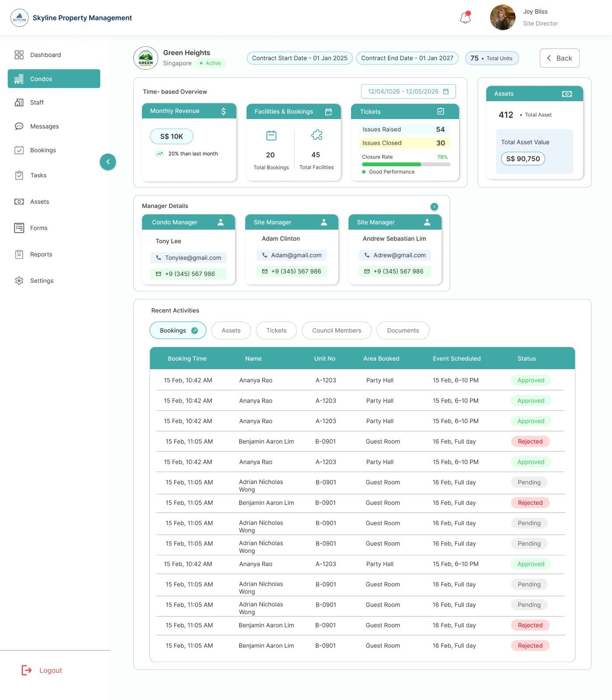Click the S$ 90,750 asset value pill
Screen dimensions: 612x700
point(523,159)
